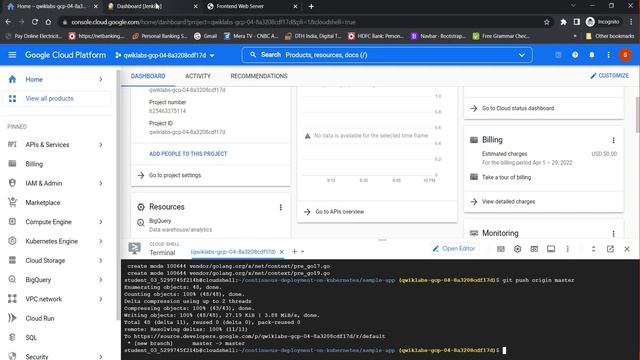
Task: Open Cloud Run in sidebar
Action: pyautogui.click(x=40, y=318)
